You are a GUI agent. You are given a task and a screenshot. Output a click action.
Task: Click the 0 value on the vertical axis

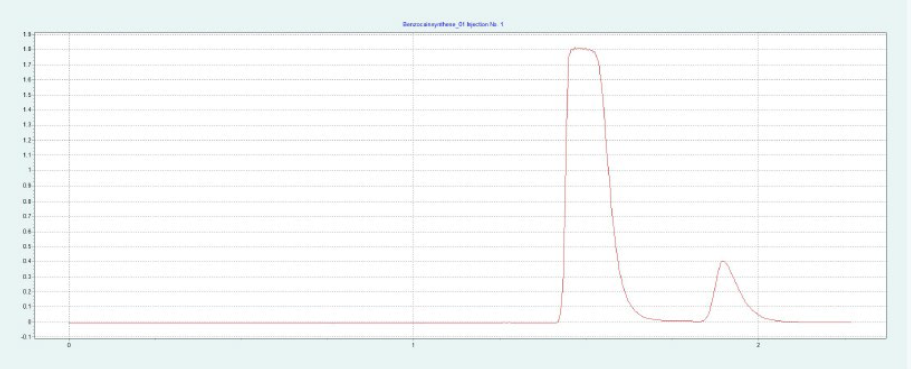(29, 322)
